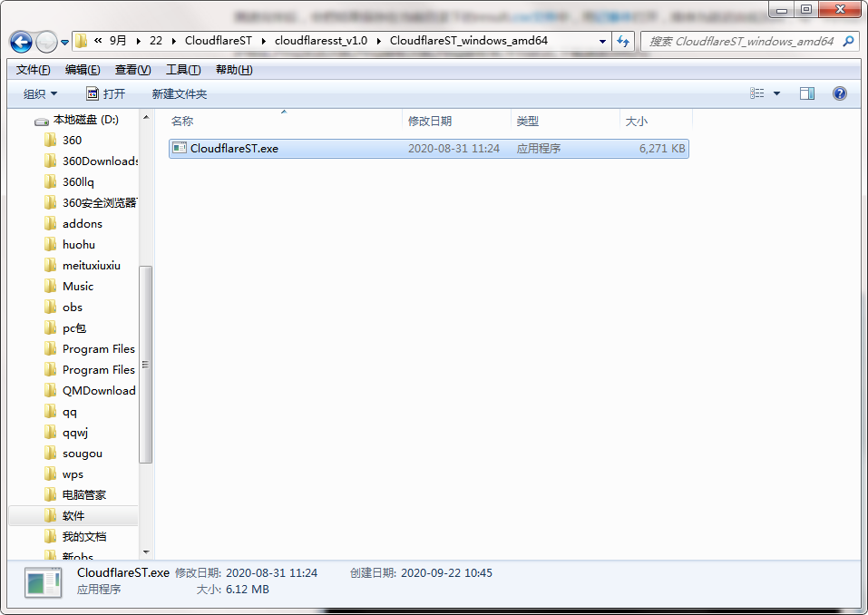Click the refresh button beside address bar
The width and height of the screenshot is (868, 615).
click(x=623, y=42)
